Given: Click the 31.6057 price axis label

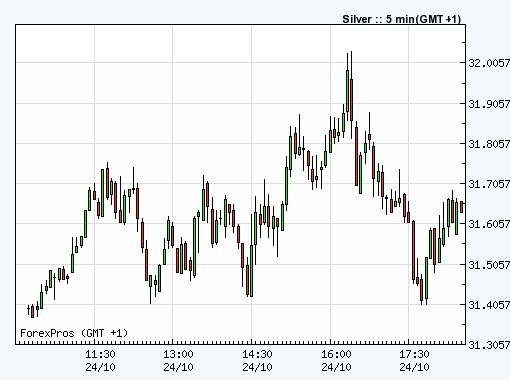Looking at the screenshot, I should coord(489,224).
